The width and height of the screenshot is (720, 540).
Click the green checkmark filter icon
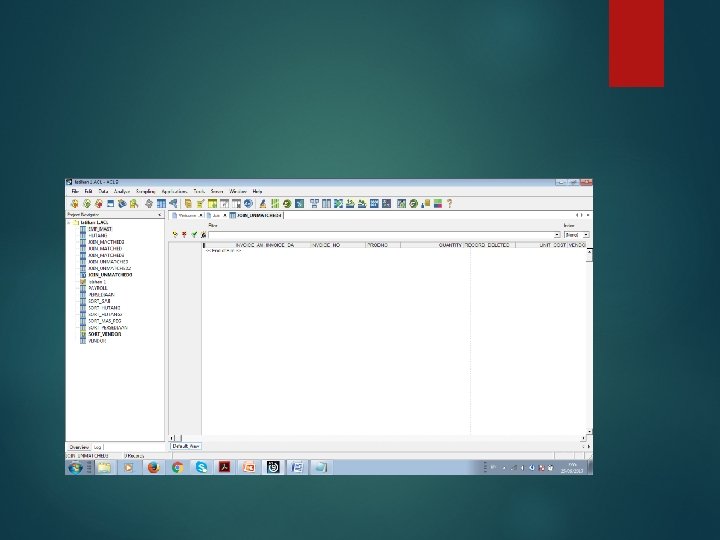click(194, 235)
